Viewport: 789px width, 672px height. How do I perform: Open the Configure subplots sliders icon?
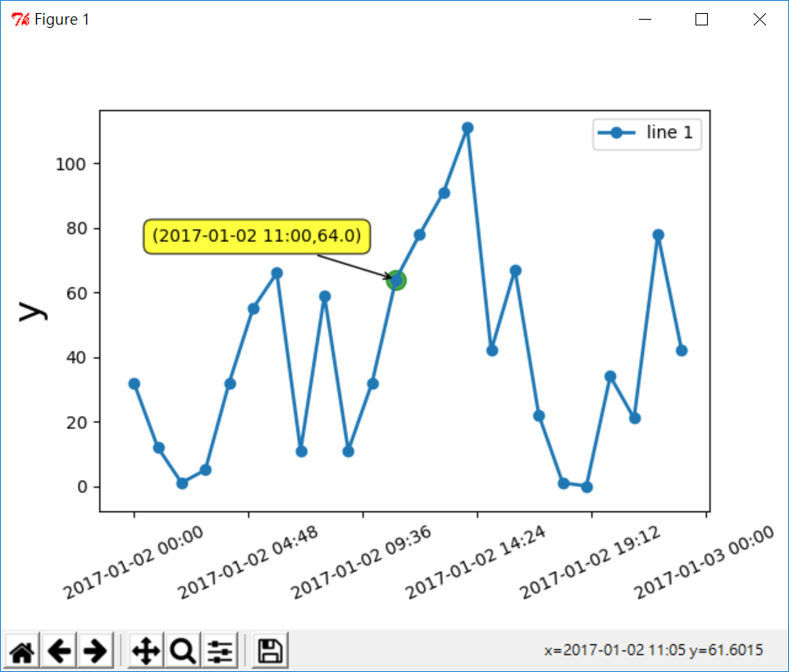[x=220, y=651]
